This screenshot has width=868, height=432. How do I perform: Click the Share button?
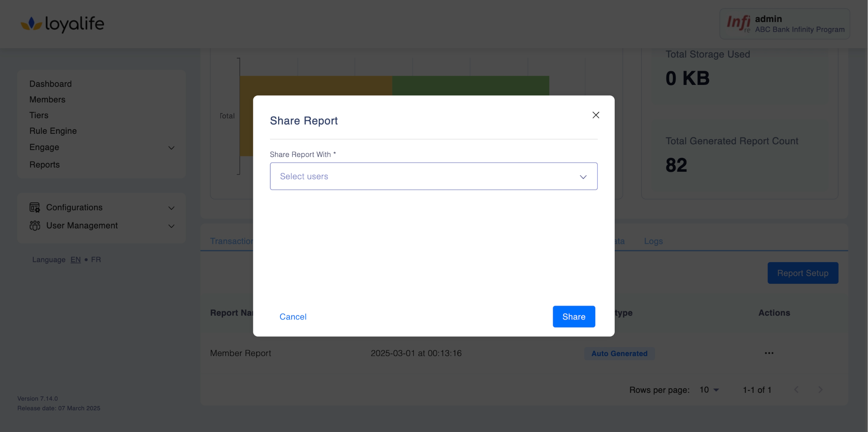pos(574,316)
